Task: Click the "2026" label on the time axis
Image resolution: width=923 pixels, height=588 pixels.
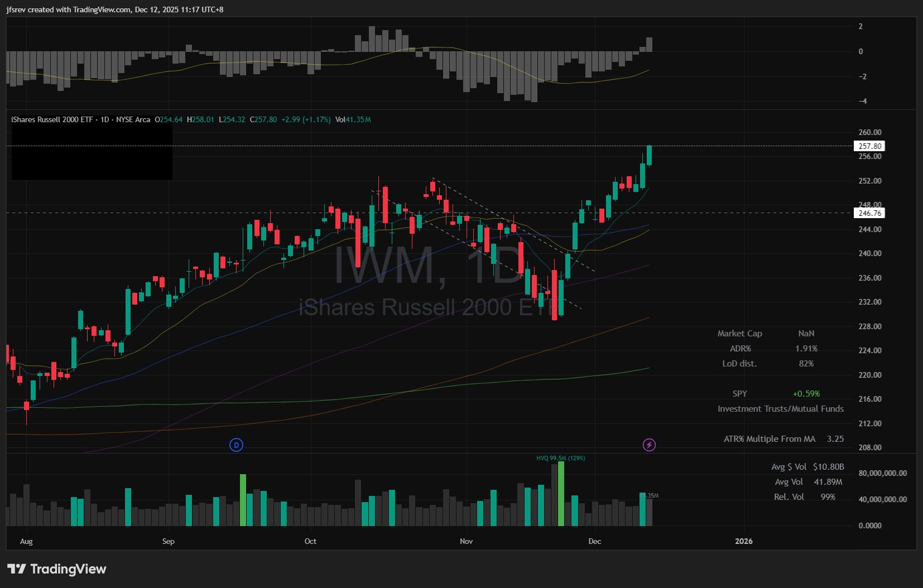Action: tap(744, 541)
